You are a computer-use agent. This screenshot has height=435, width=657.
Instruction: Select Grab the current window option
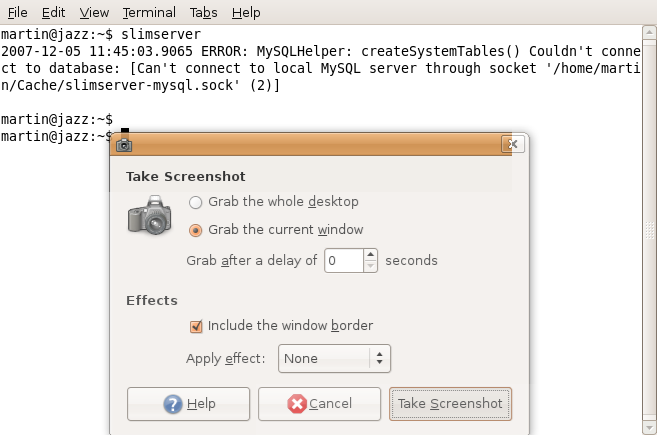196,230
